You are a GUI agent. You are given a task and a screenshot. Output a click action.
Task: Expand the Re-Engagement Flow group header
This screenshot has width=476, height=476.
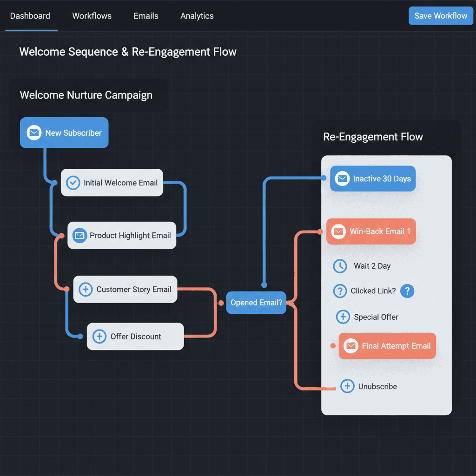[x=373, y=137]
